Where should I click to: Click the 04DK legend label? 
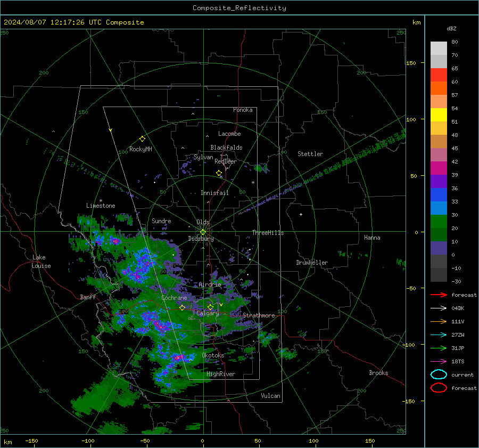tap(458, 308)
